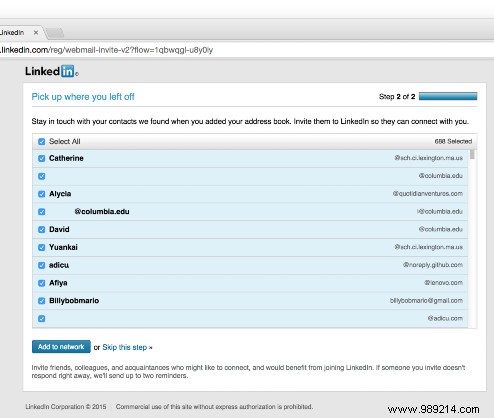Uncheck the Alycia contact checkbox
Screen dimensions: 494x418
pos(41,194)
